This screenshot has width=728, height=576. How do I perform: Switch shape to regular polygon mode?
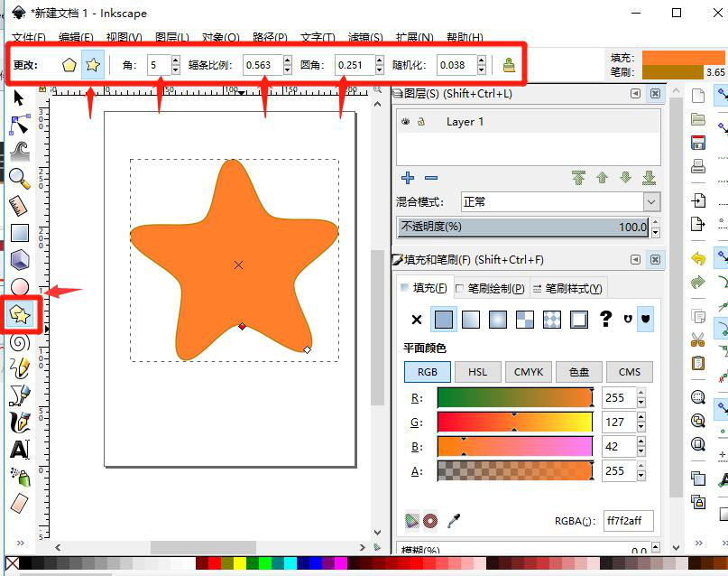pos(69,65)
